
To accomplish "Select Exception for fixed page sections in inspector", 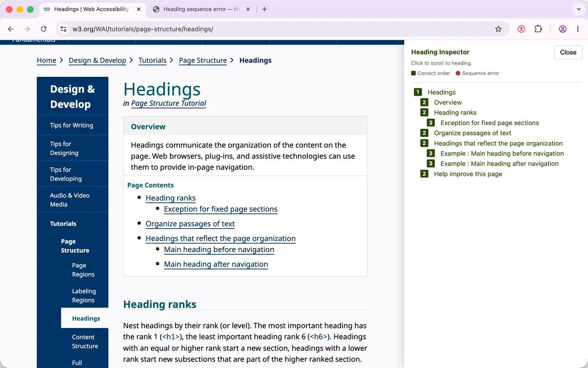I will [x=490, y=123].
